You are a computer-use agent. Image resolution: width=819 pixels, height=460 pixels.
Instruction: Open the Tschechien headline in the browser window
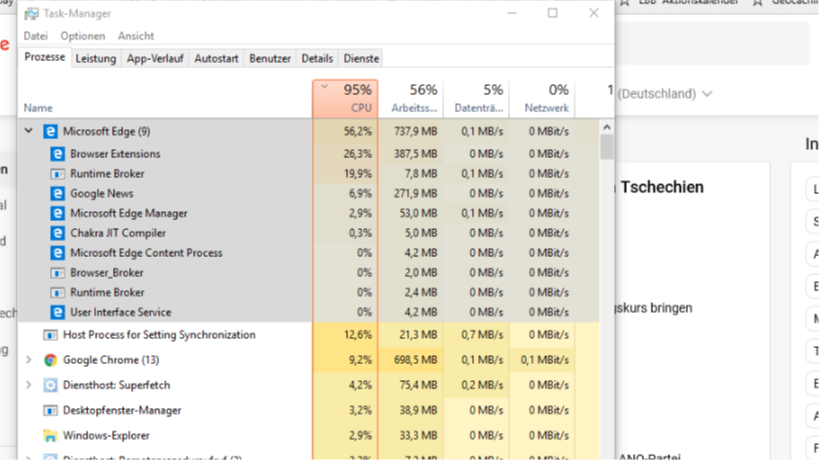click(662, 187)
